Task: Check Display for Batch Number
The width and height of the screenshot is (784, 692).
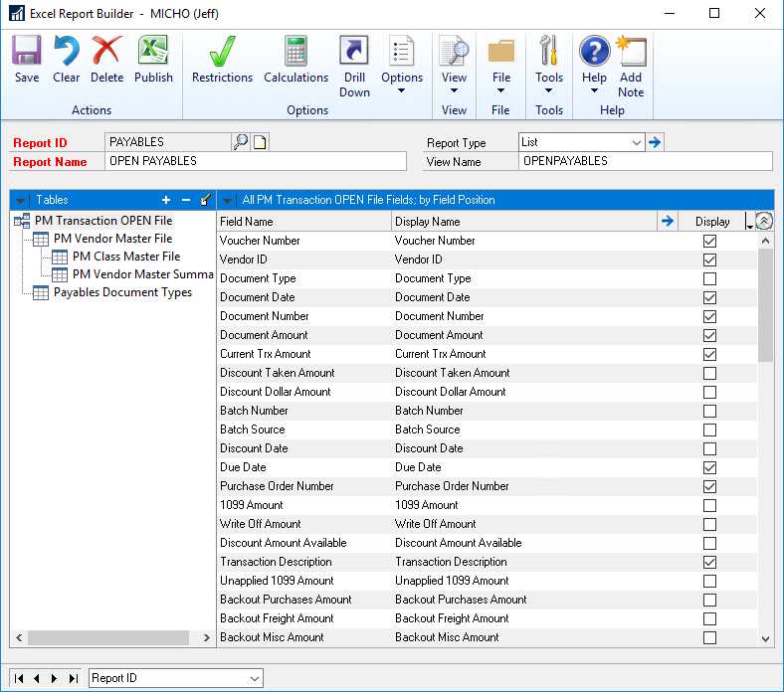Action: tap(709, 412)
